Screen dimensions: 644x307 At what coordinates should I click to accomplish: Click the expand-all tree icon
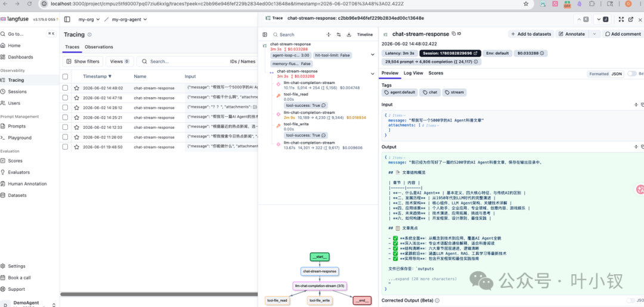point(328,35)
